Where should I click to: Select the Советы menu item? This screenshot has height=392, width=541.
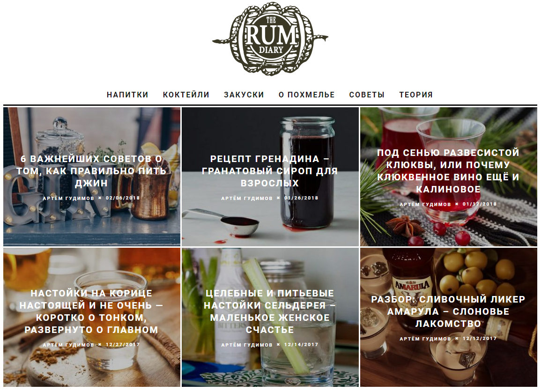click(x=367, y=95)
